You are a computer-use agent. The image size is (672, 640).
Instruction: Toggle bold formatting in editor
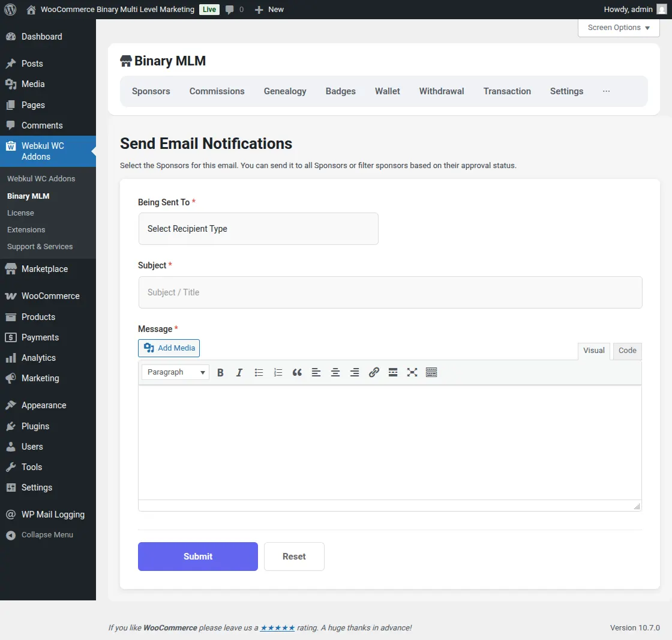(220, 372)
